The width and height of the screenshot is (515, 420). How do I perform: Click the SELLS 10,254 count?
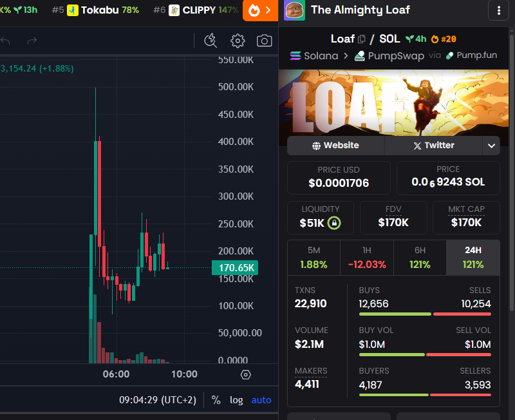(x=476, y=303)
